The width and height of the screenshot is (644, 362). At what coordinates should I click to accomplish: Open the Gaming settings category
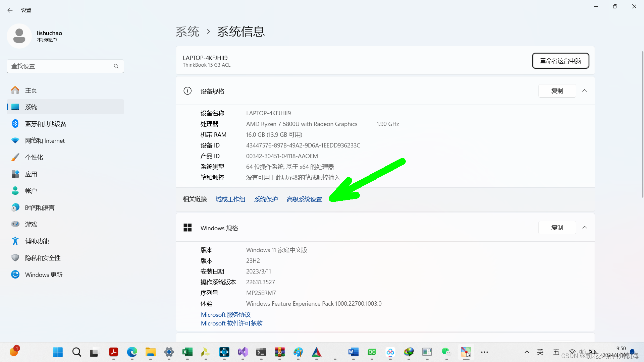[31, 225]
